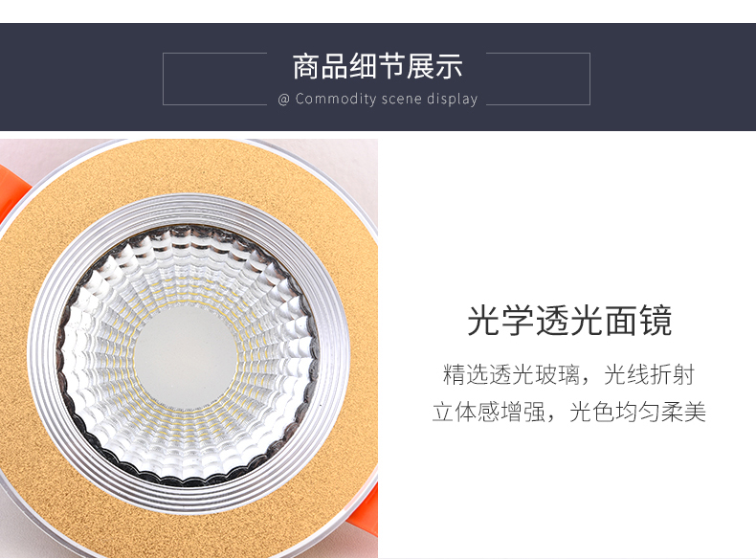Click the @ symbol before Commodity
The width and height of the screenshot is (756, 559).
(x=283, y=100)
